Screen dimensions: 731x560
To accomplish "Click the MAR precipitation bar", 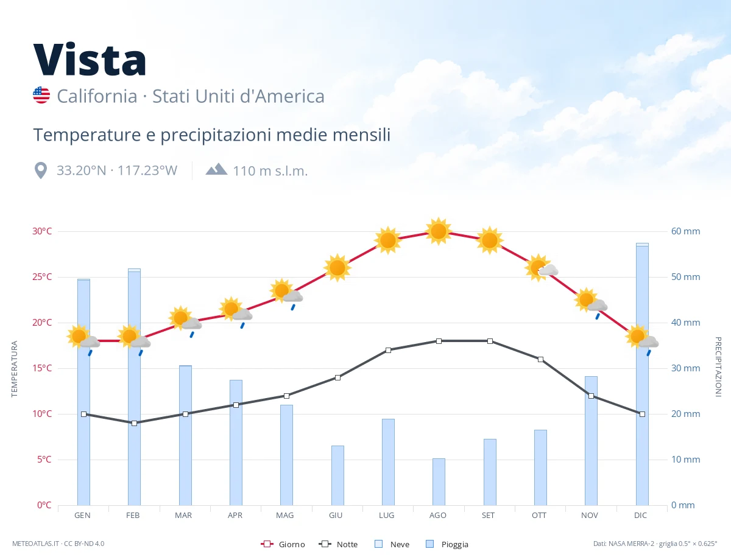I will tap(185, 435).
